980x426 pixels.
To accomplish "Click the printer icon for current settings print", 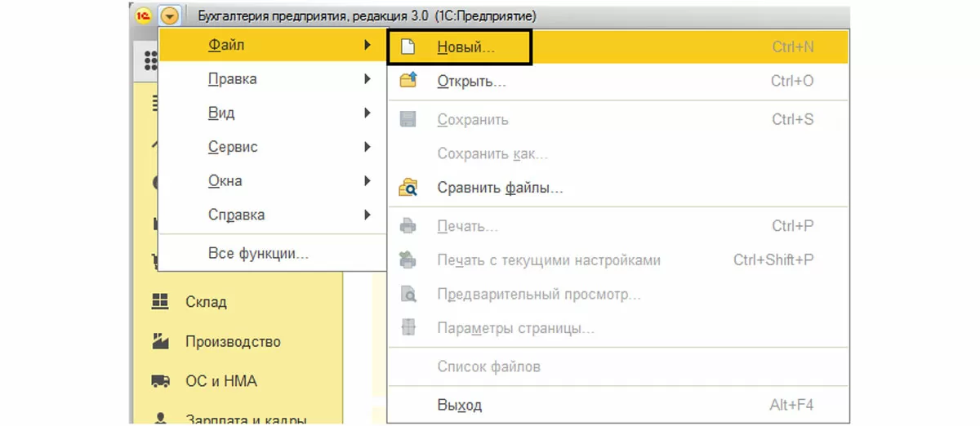I will [408, 260].
